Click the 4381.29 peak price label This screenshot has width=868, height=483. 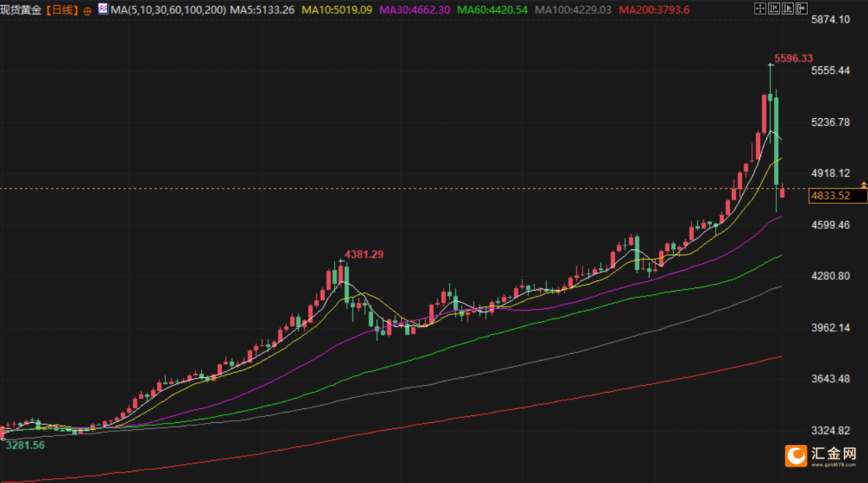tap(364, 254)
